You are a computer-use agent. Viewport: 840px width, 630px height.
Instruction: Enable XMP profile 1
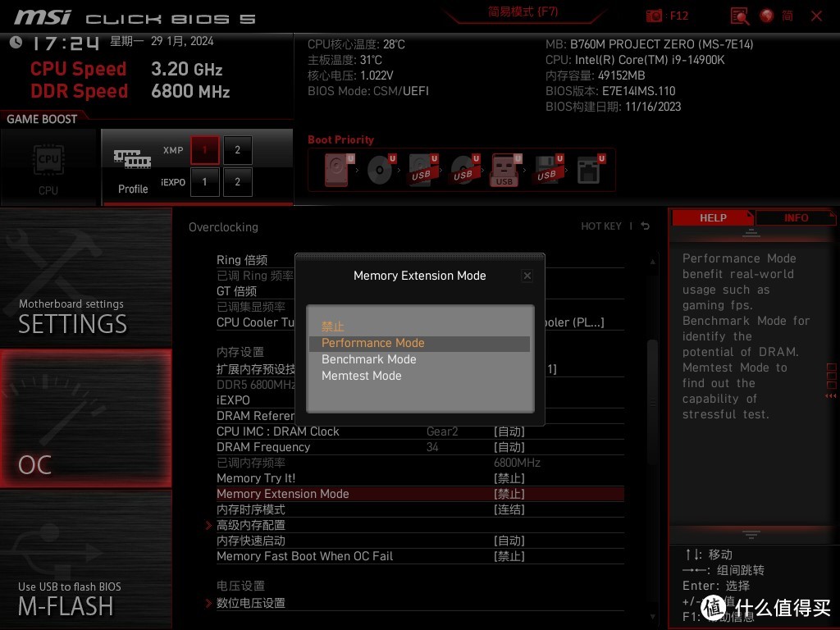[x=204, y=150]
